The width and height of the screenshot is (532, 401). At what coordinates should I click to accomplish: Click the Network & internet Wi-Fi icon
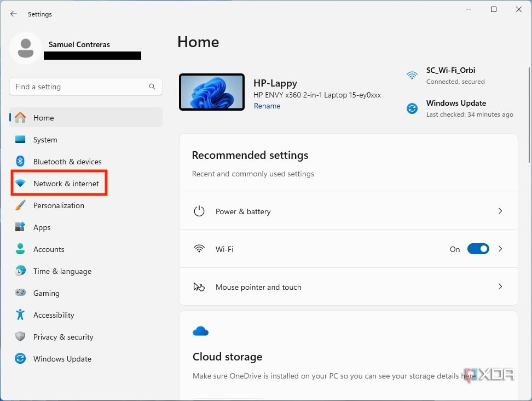(21, 184)
